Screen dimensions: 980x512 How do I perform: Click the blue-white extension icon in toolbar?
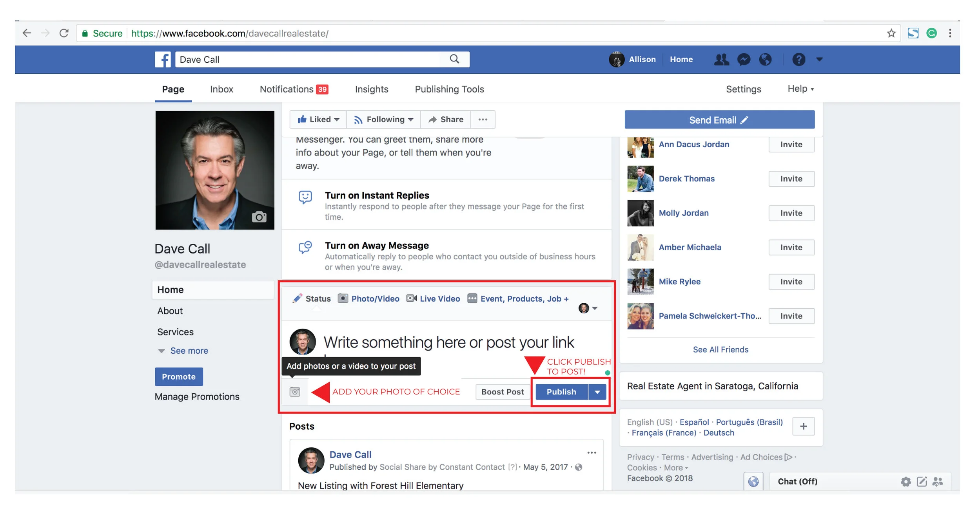point(913,33)
